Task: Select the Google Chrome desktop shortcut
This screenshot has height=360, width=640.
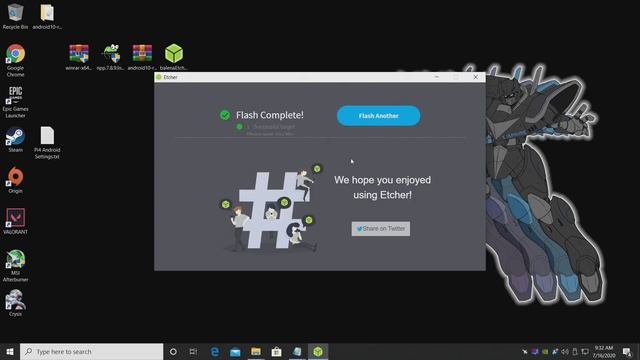Action: point(15,60)
